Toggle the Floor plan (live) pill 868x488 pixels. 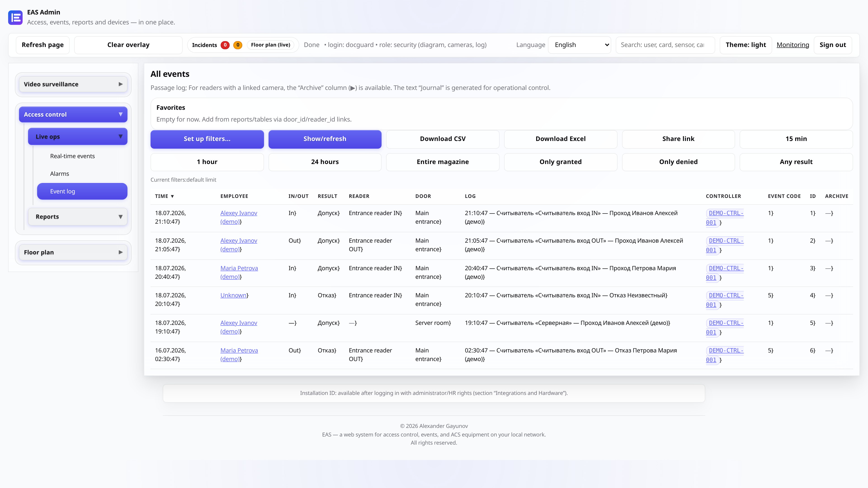coord(270,45)
